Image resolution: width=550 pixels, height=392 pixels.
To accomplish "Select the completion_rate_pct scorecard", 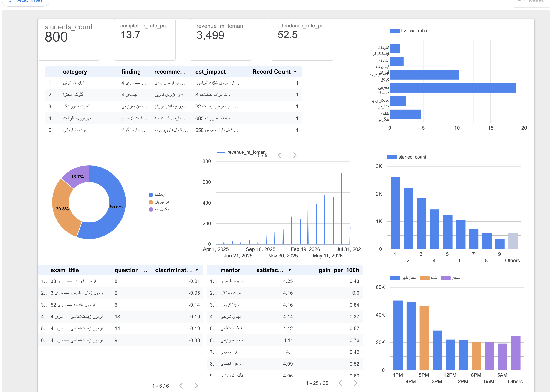I will coord(144,40).
